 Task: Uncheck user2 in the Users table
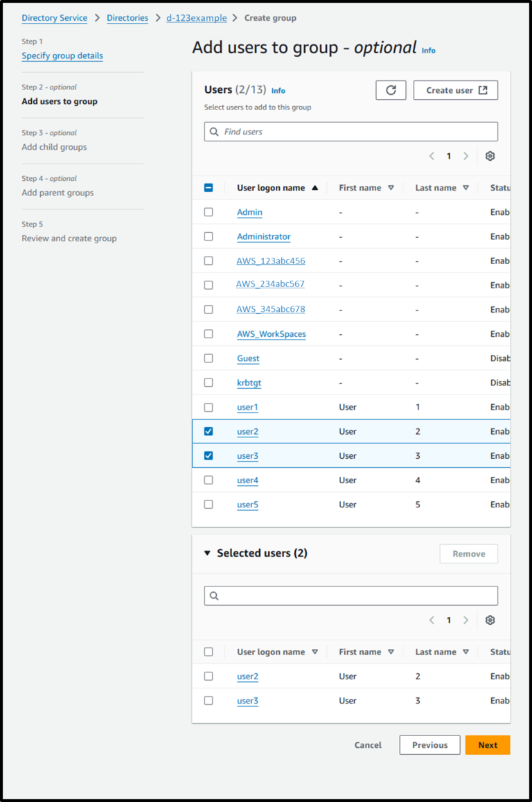pyautogui.click(x=209, y=431)
